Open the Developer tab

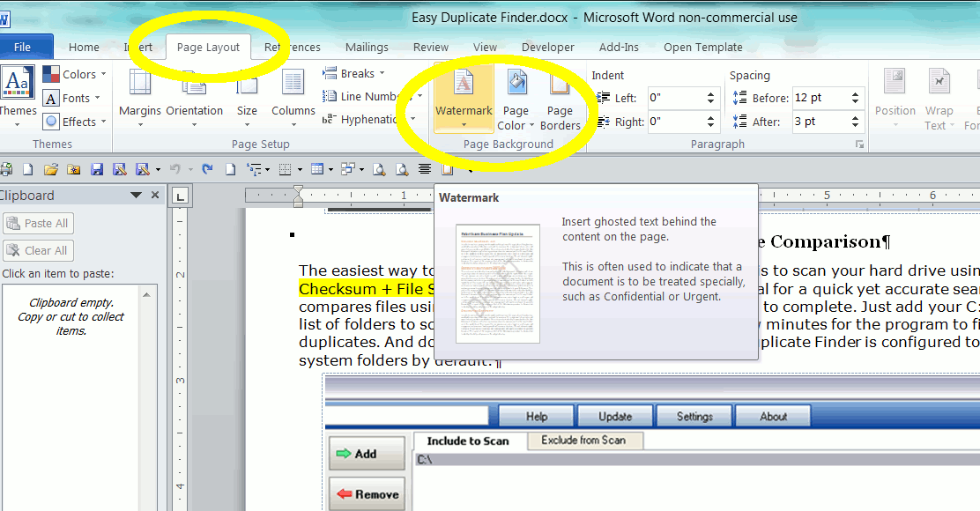pos(548,47)
